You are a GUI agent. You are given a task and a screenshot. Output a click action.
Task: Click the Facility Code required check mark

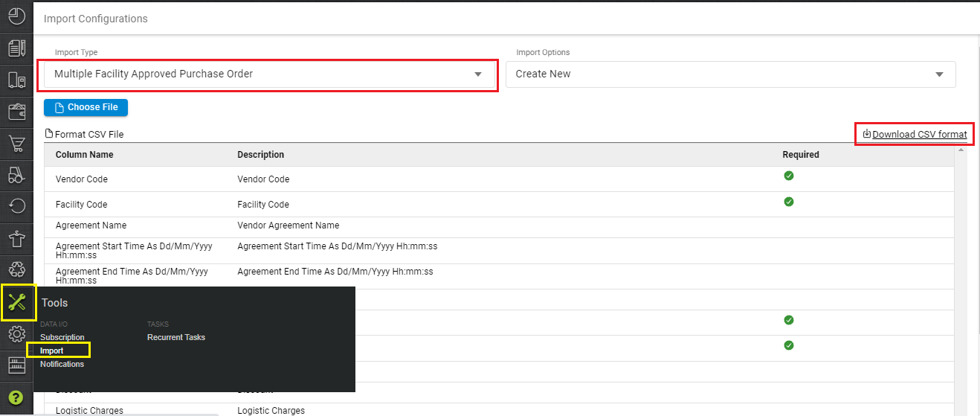[x=789, y=202]
